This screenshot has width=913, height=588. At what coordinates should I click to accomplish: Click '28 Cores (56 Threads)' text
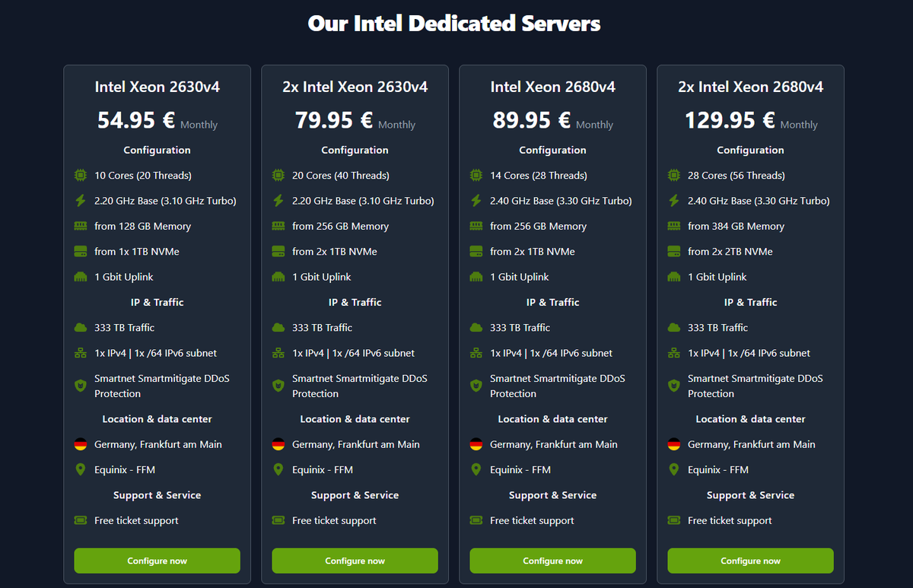(x=736, y=176)
